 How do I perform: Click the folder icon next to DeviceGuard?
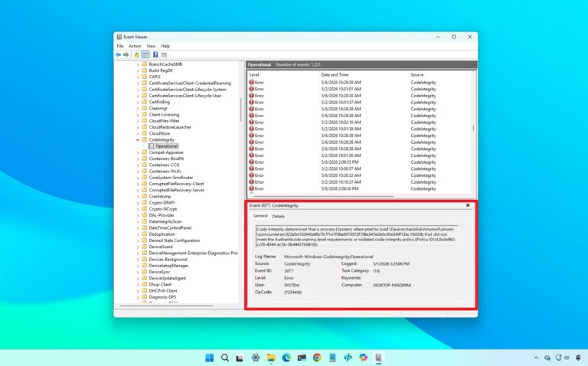coord(145,247)
